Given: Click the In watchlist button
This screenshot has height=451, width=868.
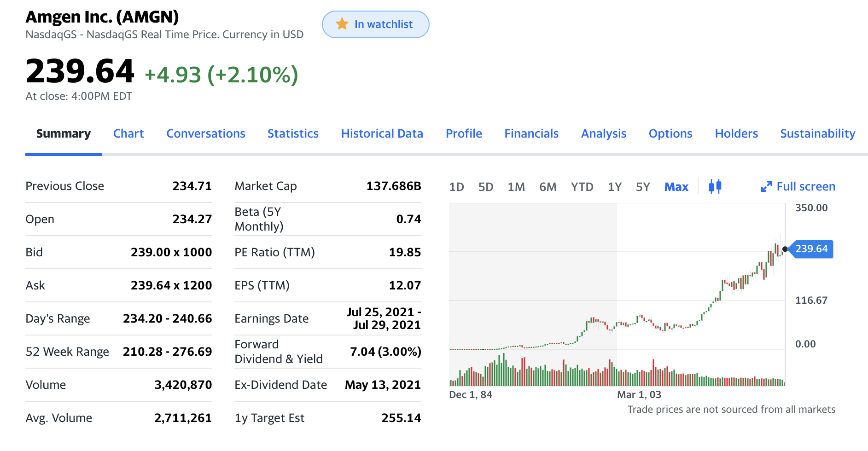Looking at the screenshot, I should tap(376, 24).
